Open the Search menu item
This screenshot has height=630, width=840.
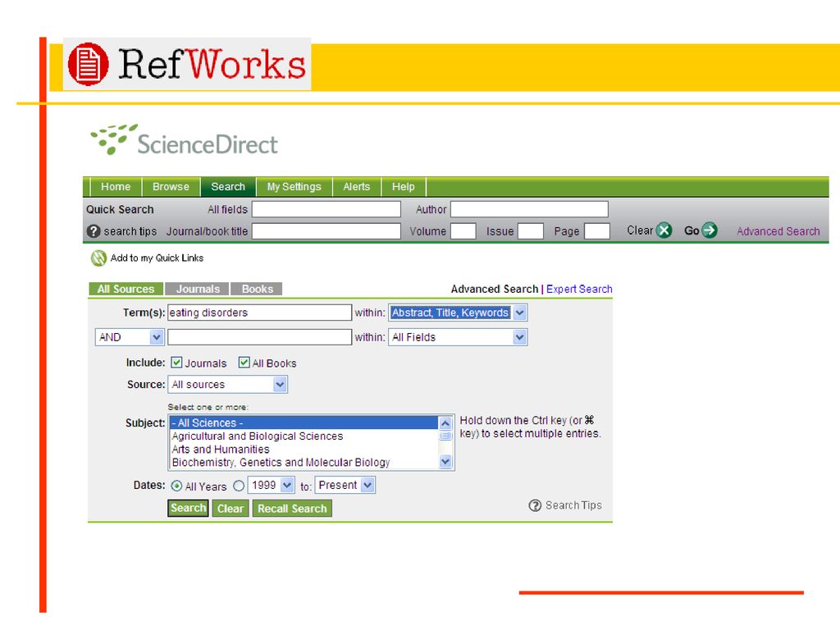[x=228, y=187]
